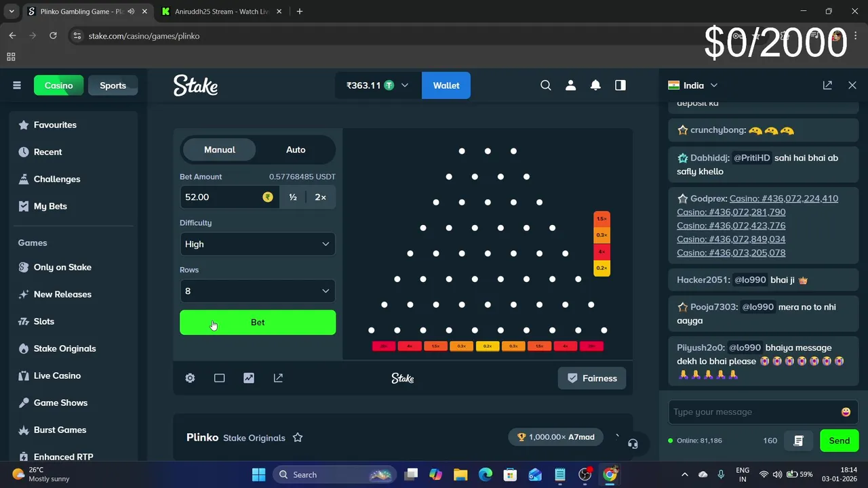
Task: Open the notifications bell
Action: tap(595, 85)
